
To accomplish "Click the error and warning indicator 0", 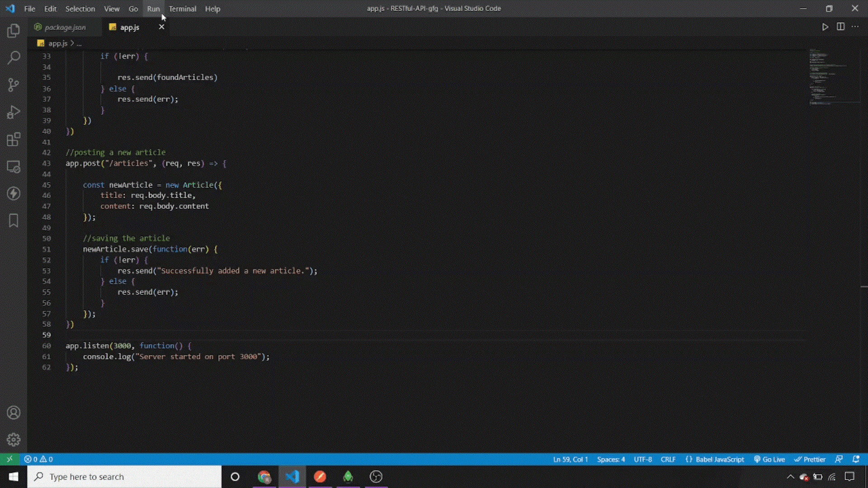I will [38, 459].
